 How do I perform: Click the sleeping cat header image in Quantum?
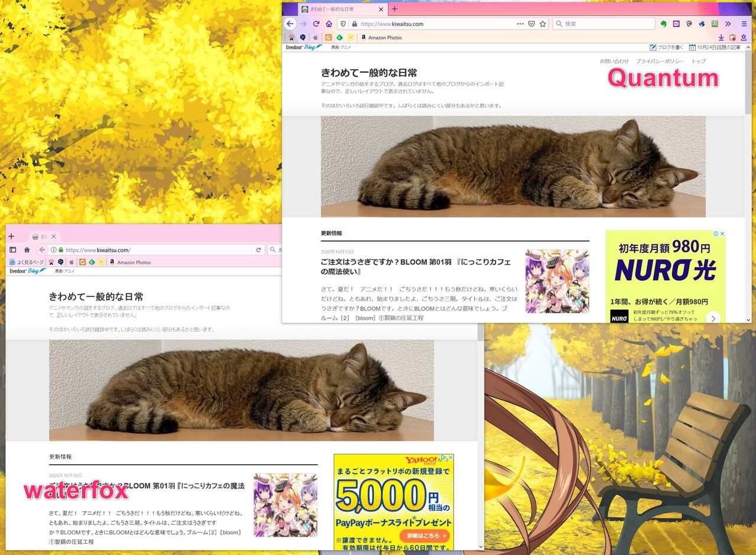[x=513, y=167]
